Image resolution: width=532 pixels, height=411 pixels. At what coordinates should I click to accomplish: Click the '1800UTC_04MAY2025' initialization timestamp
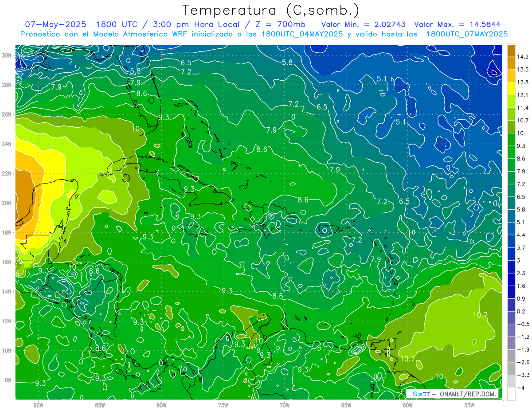[302, 34]
